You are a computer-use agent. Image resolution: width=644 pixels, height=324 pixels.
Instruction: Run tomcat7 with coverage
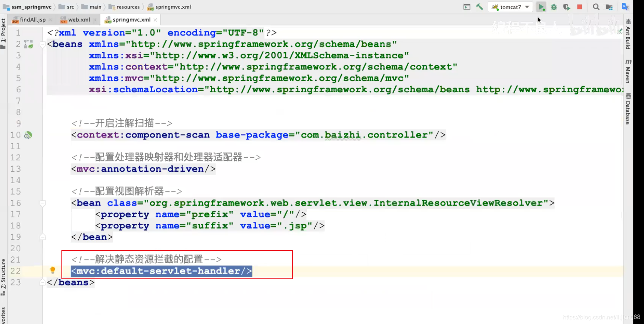click(x=566, y=7)
